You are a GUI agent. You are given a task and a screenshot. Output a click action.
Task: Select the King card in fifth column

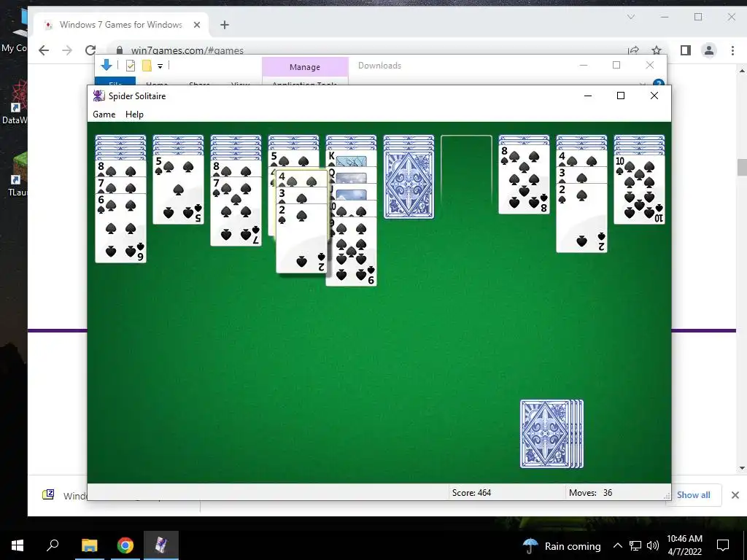click(x=351, y=157)
